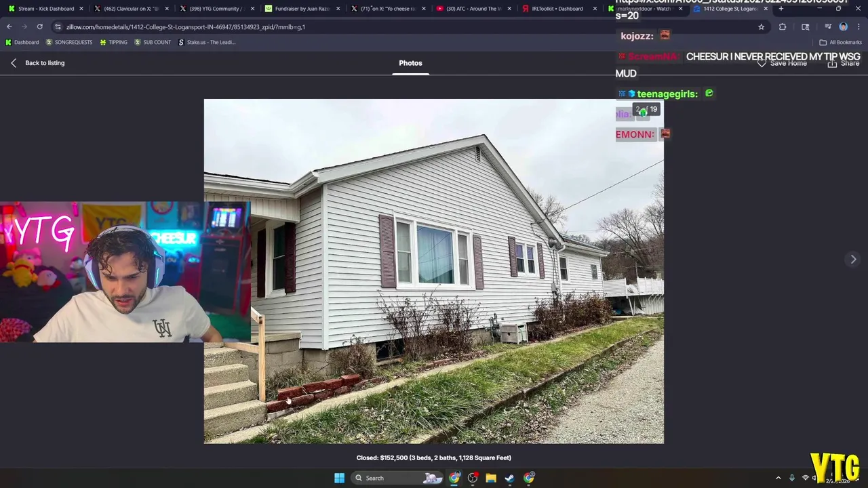Switch to YTG Community tab

tap(216, 9)
